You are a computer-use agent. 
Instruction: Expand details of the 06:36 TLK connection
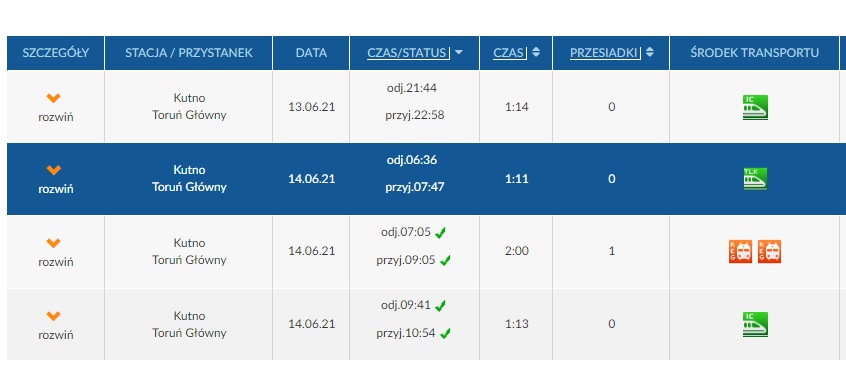pos(56,179)
